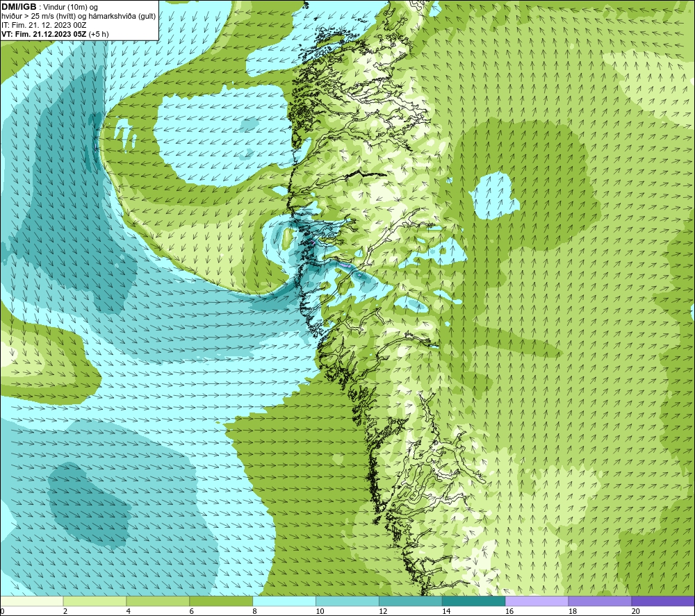Click the 14–16 m/s dark teal legend swatch
This screenshot has width=695, height=616.
[x=474, y=601]
